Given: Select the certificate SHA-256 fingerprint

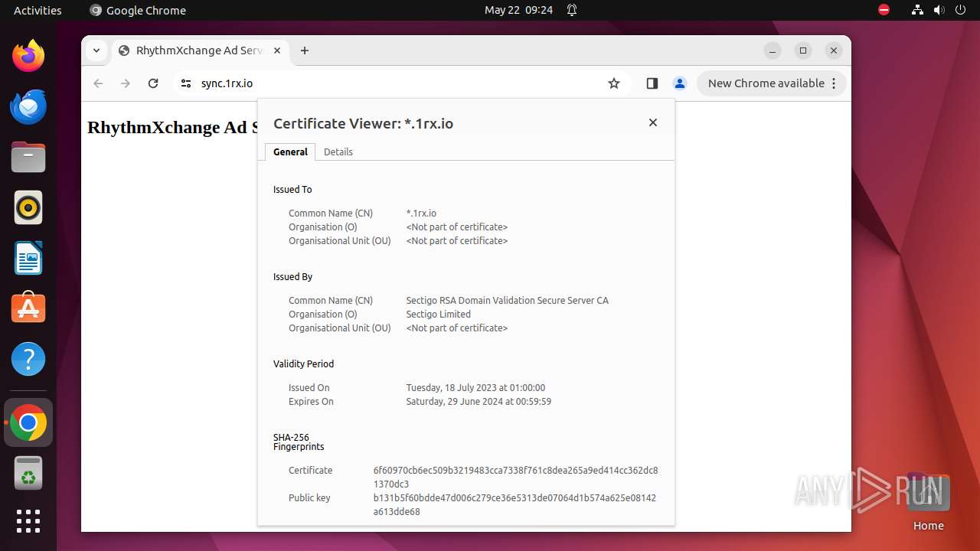Looking at the screenshot, I should [515, 478].
